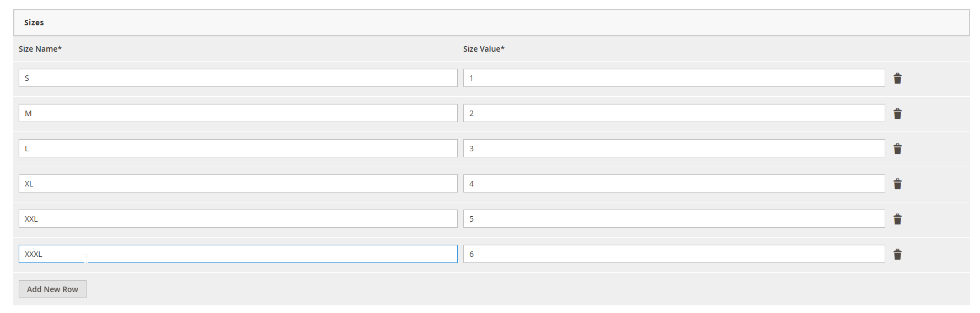
Task: Click the Size Value field showing 5
Action: pyautogui.click(x=674, y=219)
